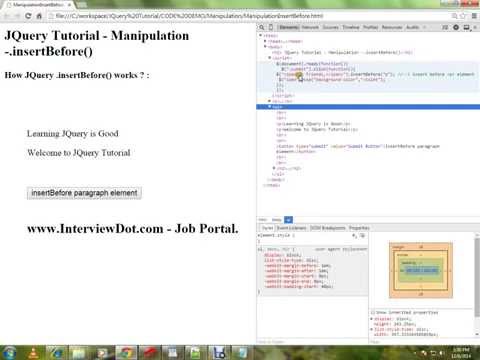480x360 pixels.
Task: Open Internet Explorer from taskbar
Action: click(x=56, y=353)
